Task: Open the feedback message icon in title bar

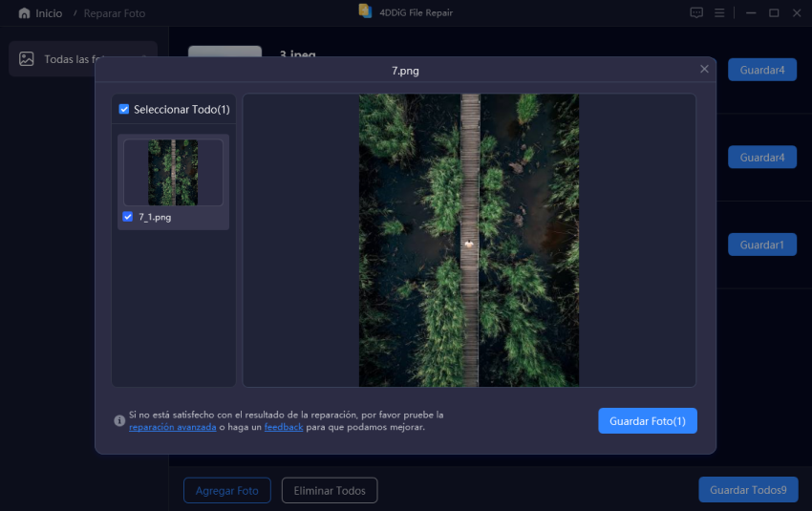Action: [x=696, y=13]
